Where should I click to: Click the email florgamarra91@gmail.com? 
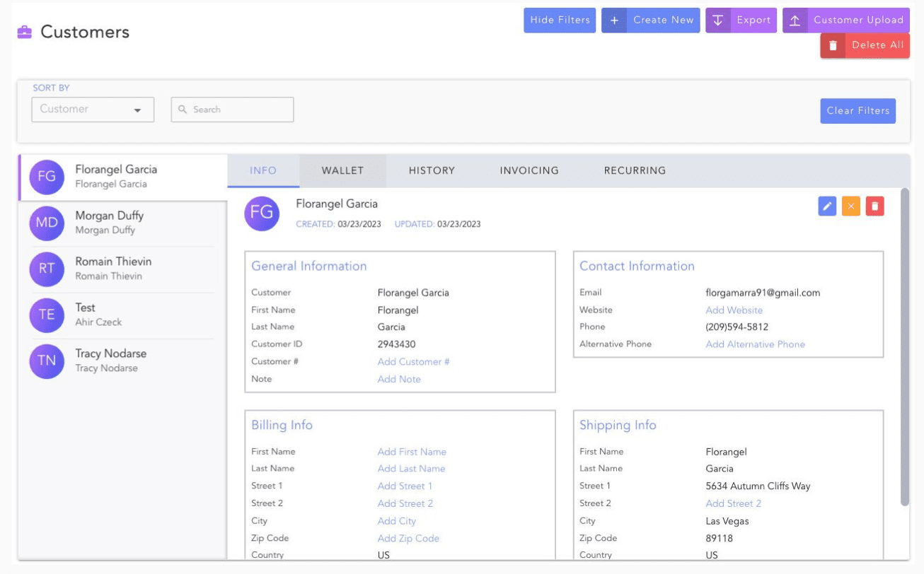point(763,293)
